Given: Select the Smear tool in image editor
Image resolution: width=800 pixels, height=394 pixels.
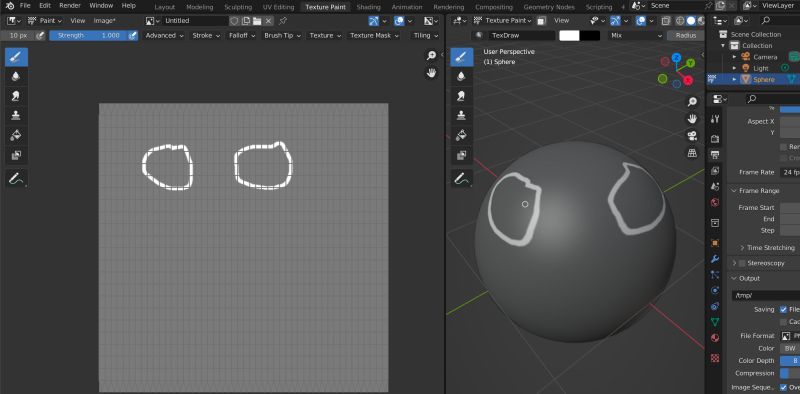Looking at the screenshot, I should point(16,96).
